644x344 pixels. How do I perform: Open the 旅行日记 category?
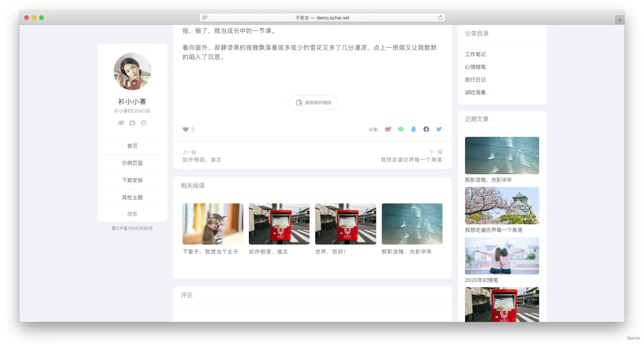click(x=475, y=80)
